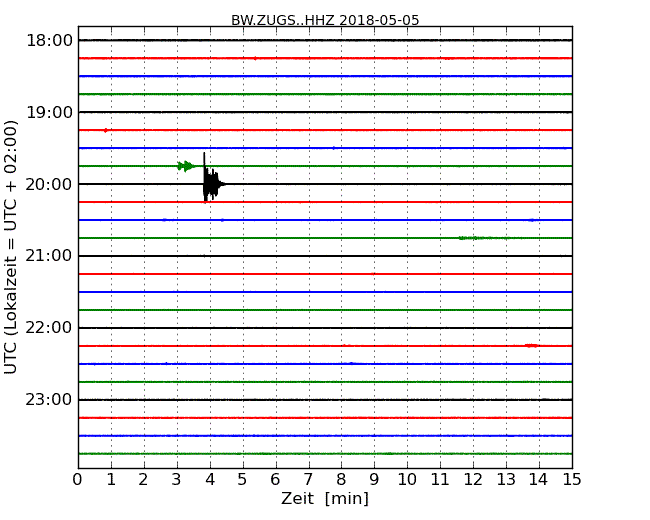The image size is (650, 520).
Task: Select the 21:00 time label
Action: [49, 256]
